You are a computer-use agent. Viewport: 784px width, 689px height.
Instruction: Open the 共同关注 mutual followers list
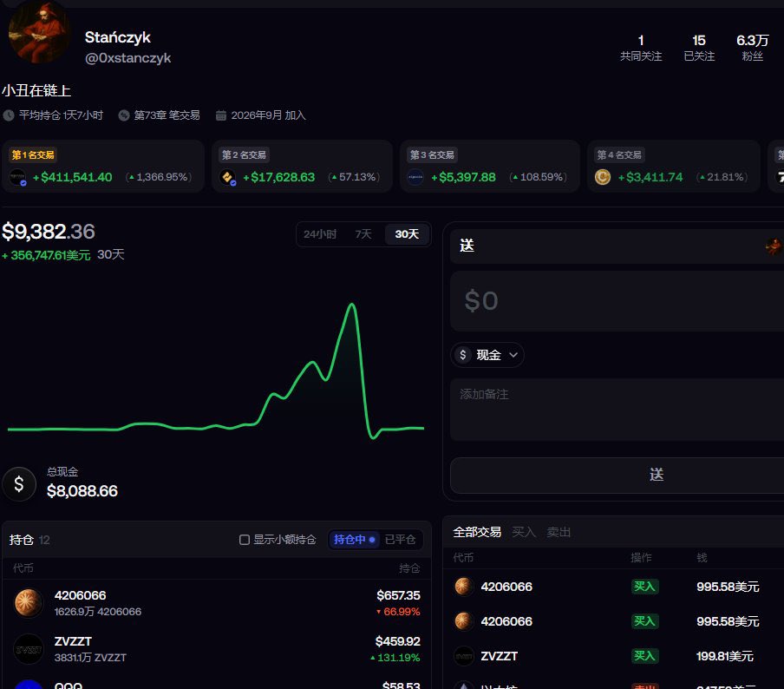coord(641,48)
